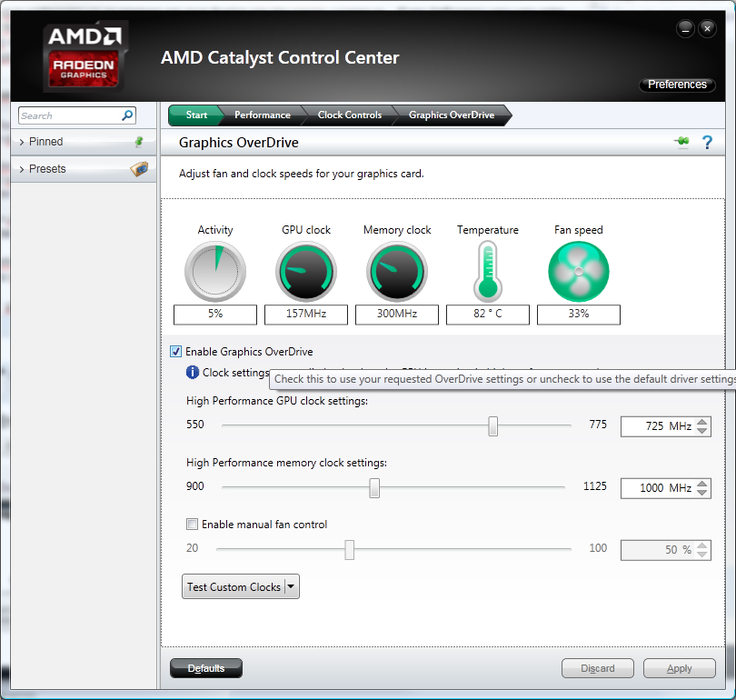Screen dimensions: 736x700
Task: Click the green pin icon beside Pinned
Action: 139,141
